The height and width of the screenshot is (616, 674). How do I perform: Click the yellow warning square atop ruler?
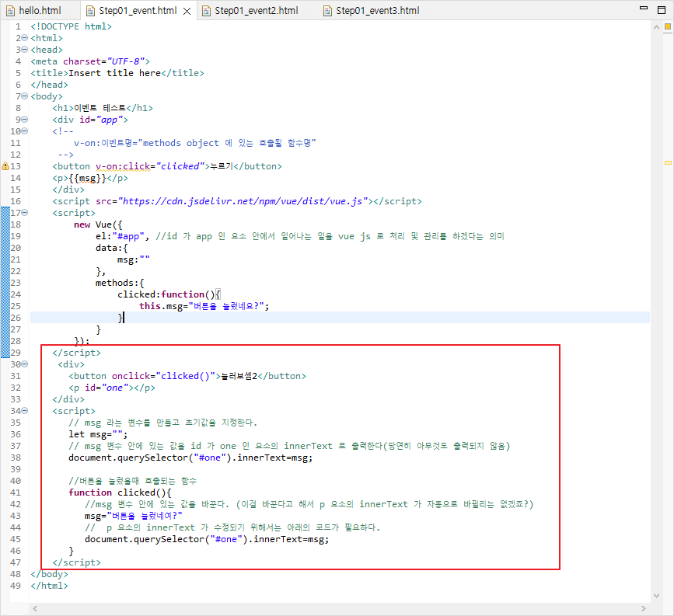click(668, 26)
